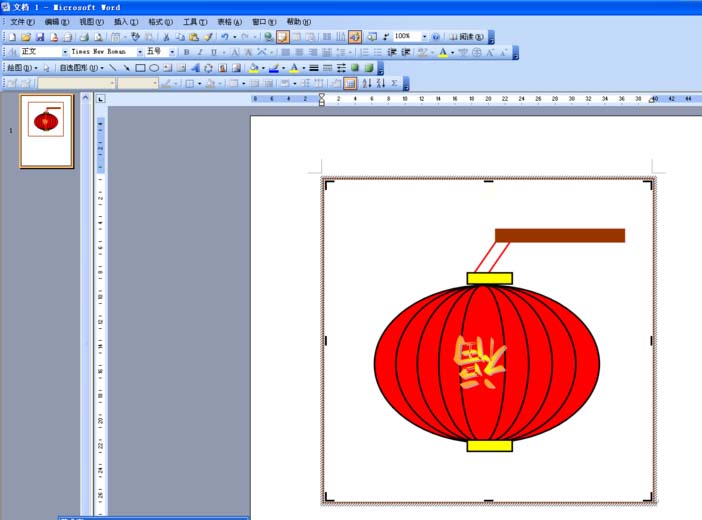Toggle the highlighted drawing toolbar button
Screen dimensions: 702x520
point(355,37)
